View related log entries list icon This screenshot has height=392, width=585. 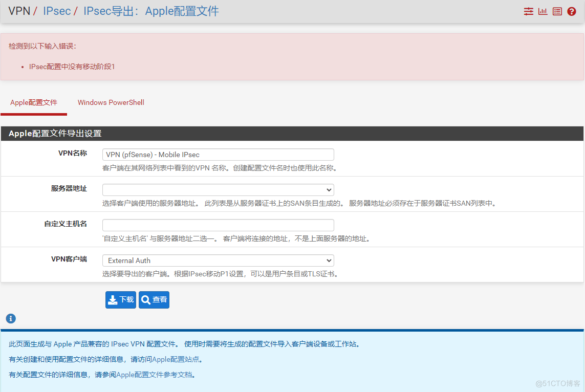click(557, 11)
